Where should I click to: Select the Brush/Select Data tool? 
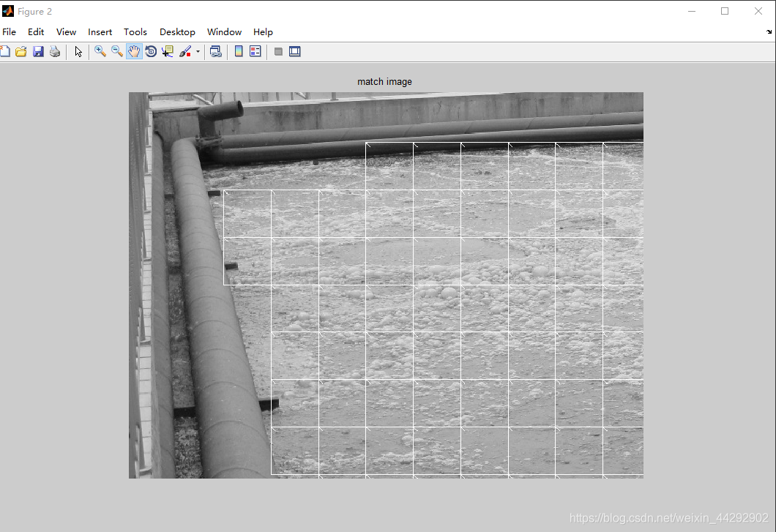pos(185,51)
